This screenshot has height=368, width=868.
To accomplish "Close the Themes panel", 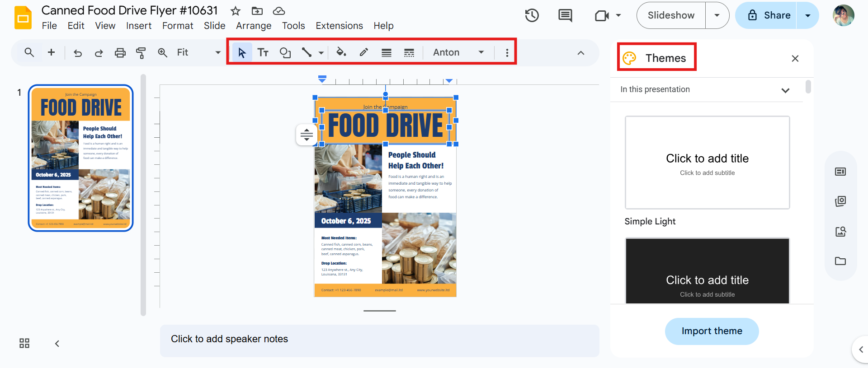I will point(795,58).
